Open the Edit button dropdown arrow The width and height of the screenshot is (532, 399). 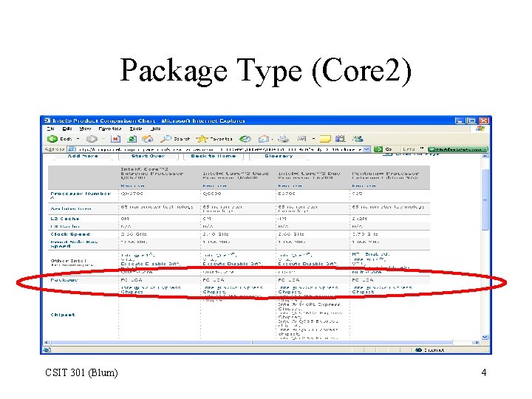(x=313, y=139)
